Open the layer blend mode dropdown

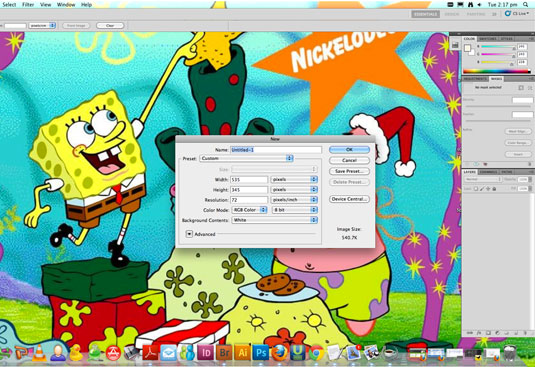pos(482,179)
